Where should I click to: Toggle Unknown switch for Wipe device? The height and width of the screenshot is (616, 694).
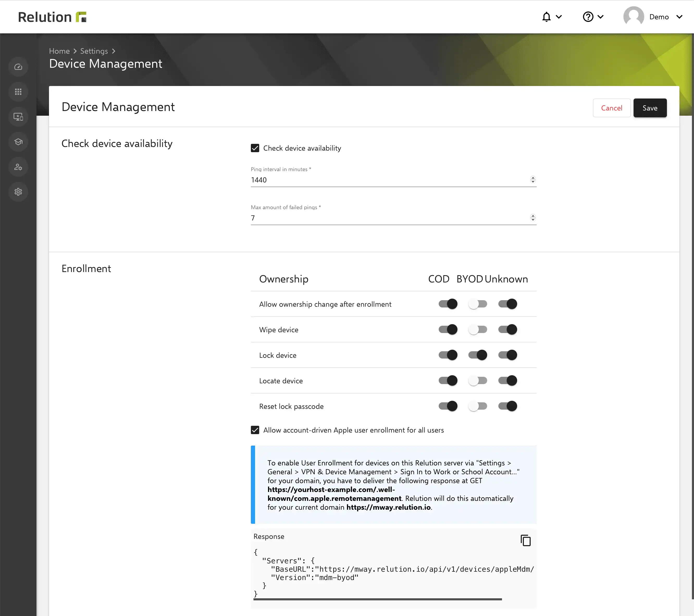point(507,329)
